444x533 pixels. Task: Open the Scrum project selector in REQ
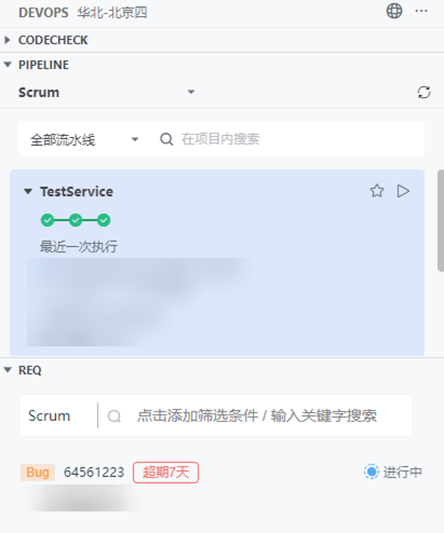point(49,415)
